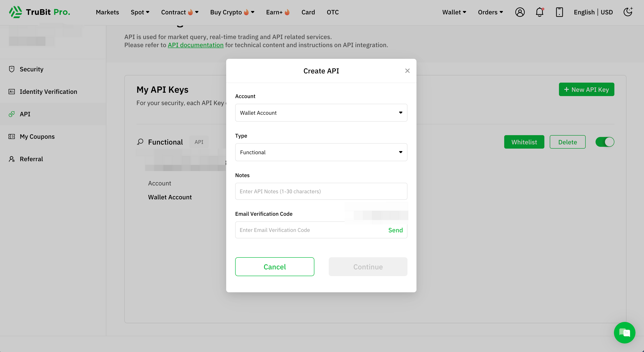Open the live chat support bubble
The image size is (644, 352).
(x=624, y=332)
